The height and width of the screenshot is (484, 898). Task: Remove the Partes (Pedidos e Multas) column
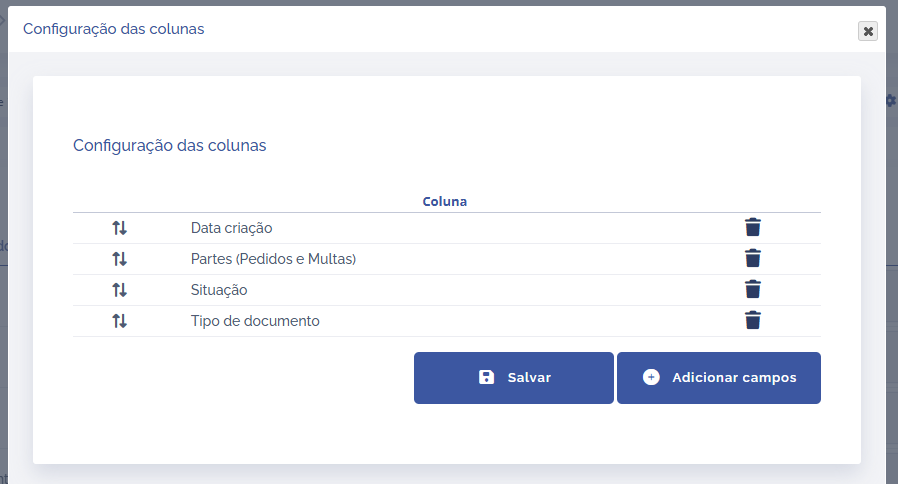pos(753,259)
